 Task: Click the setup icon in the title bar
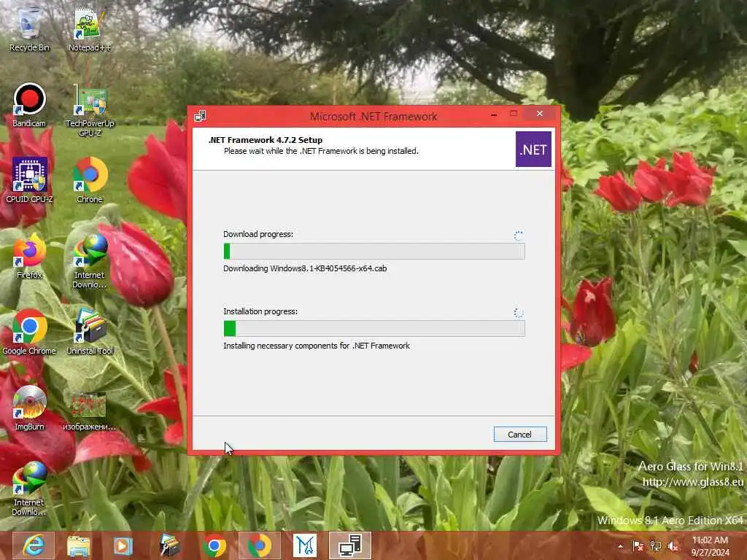[200, 116]
